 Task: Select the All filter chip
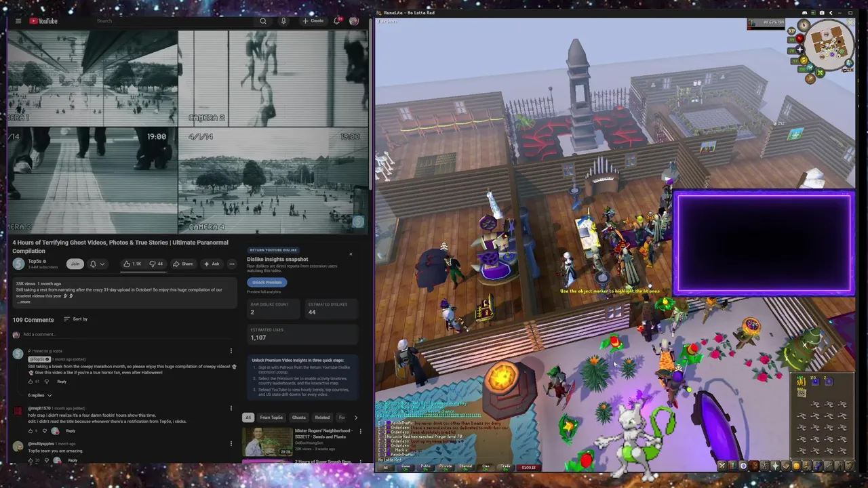pyautogui.click(x=248, y=418)
